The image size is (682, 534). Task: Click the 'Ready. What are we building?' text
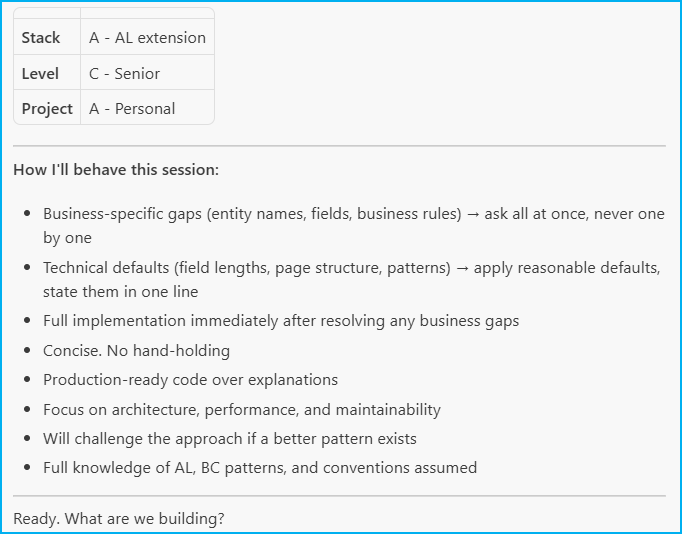119,518
